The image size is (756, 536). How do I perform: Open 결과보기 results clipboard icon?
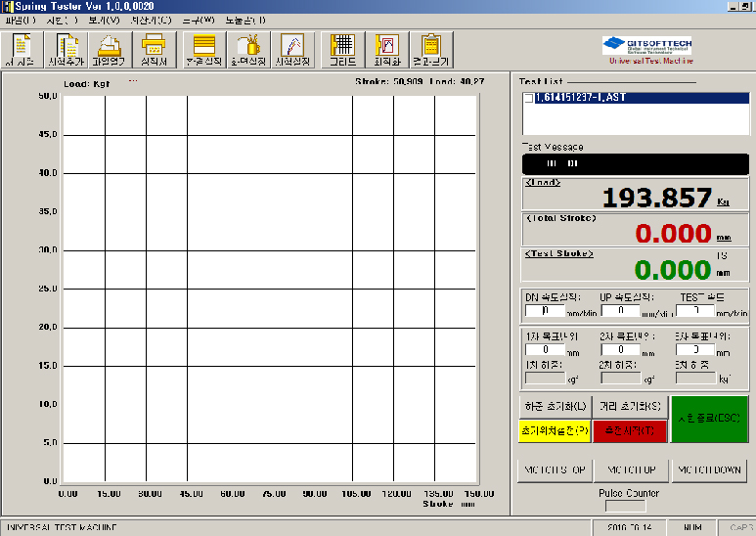[431, 50]
